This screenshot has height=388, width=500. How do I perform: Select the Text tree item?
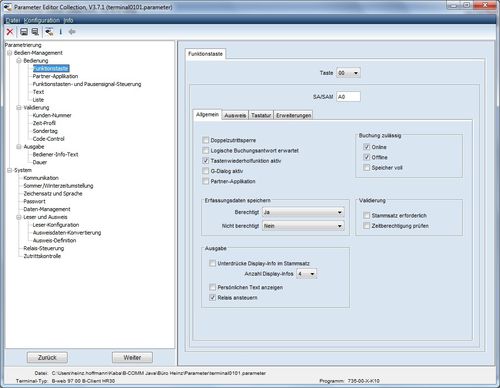tap(38, 92)
